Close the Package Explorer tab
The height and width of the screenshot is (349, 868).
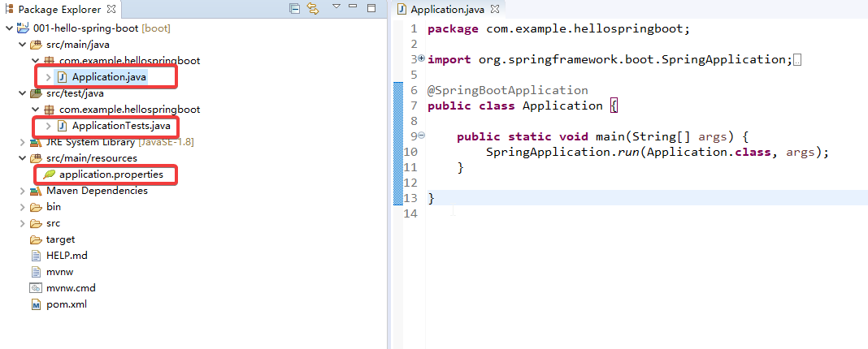111,10
